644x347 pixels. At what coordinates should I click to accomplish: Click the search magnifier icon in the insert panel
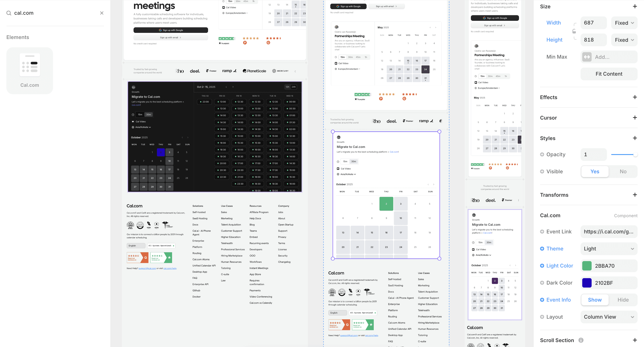tap(9, 13)
